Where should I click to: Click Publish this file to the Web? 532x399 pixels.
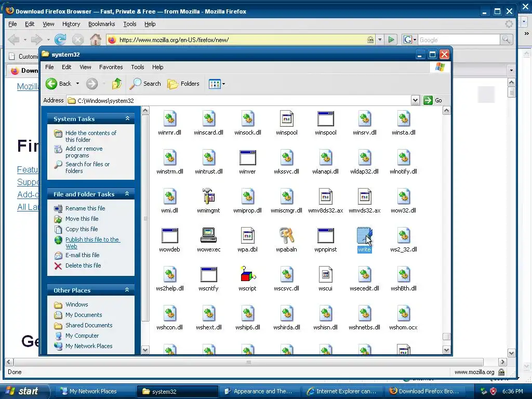click(92, 243)
